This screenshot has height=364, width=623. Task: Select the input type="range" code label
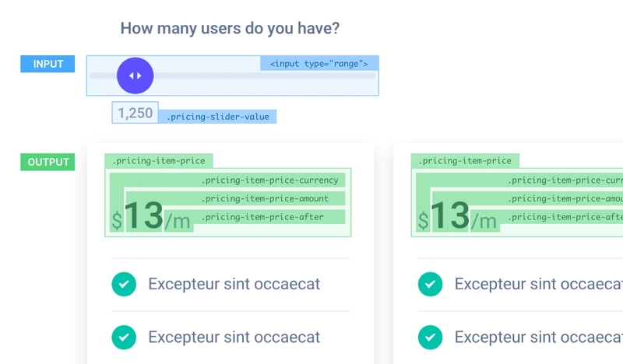pyautogui.click(x=319, y=64)
